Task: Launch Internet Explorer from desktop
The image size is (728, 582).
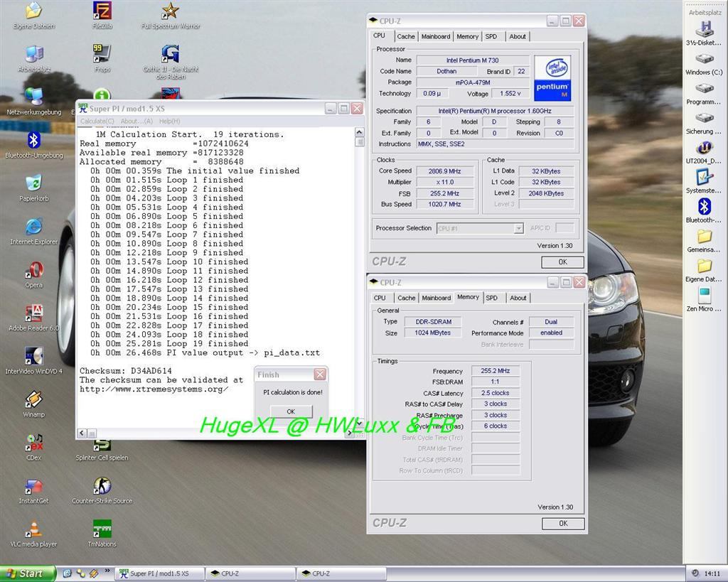Action: point(34,232)
